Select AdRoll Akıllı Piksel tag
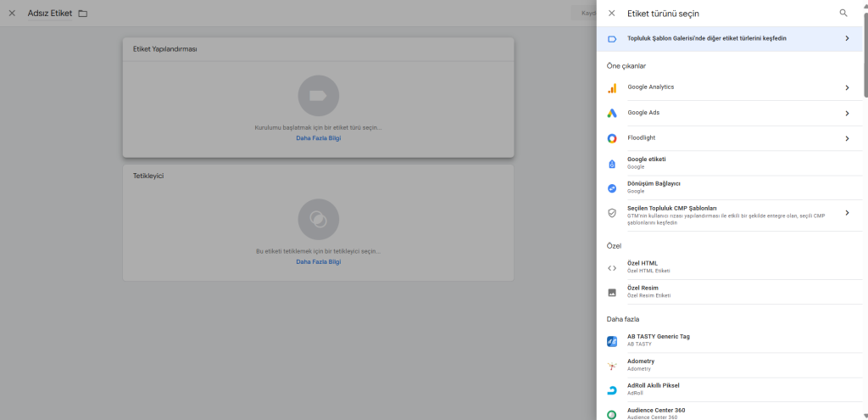The height and width of the screenshot is (420, 868). 730,389
